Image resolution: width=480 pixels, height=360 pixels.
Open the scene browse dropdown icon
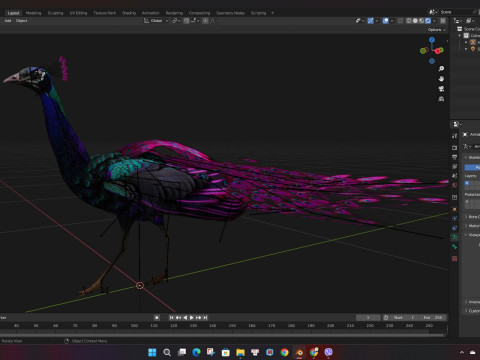pyautogui.click(x=433, y=12)
